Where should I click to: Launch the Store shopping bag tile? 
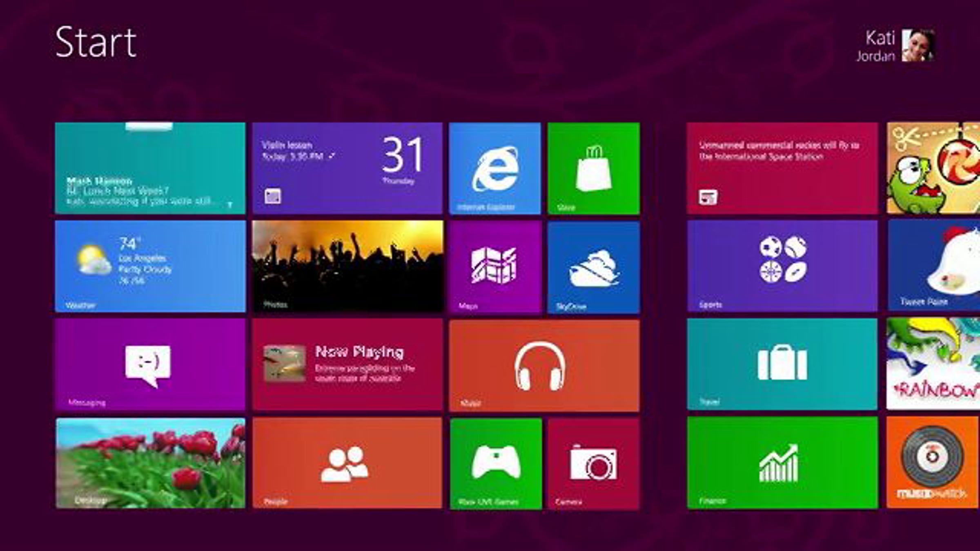[593, 168]
